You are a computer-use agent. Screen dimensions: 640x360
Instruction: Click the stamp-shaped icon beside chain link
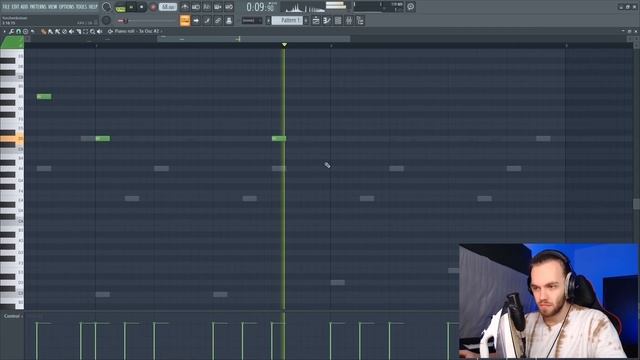pos(229,20)
